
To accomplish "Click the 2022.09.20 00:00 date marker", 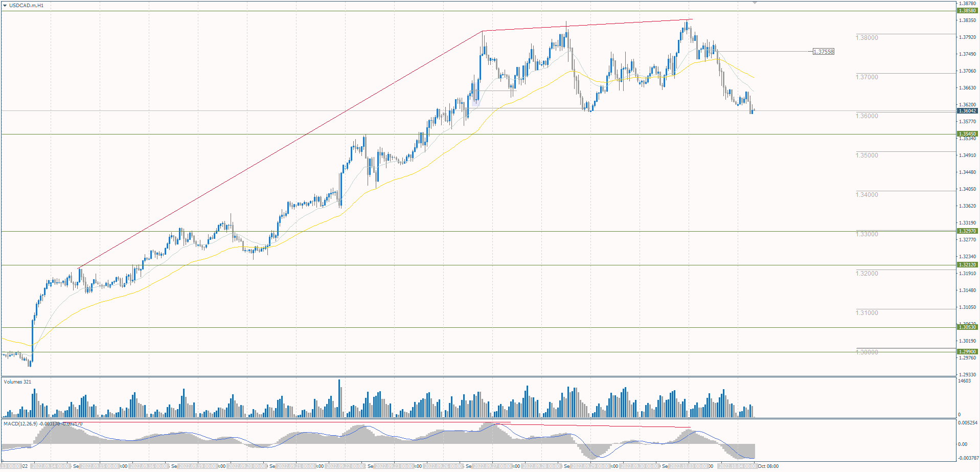I will (x=247, y=466).
